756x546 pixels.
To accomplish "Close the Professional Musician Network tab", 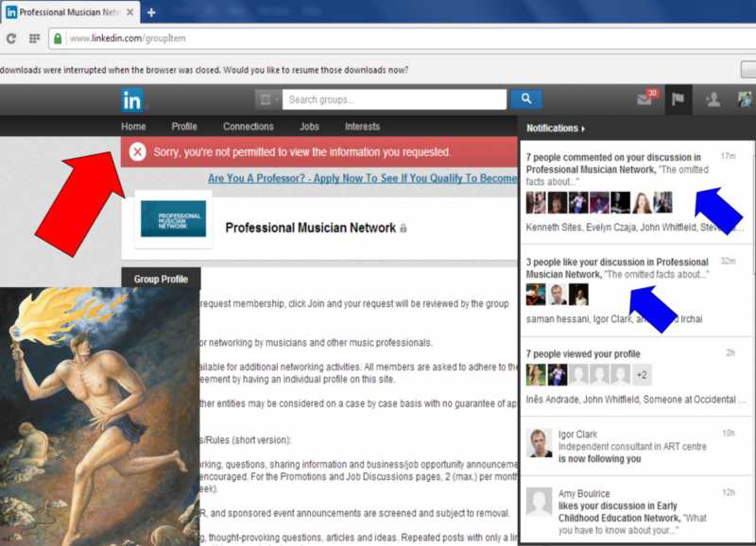I will coord(129,12).
